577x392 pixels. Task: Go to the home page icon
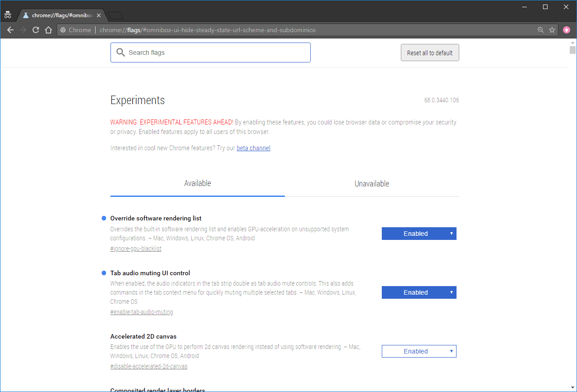click(48, 30)
